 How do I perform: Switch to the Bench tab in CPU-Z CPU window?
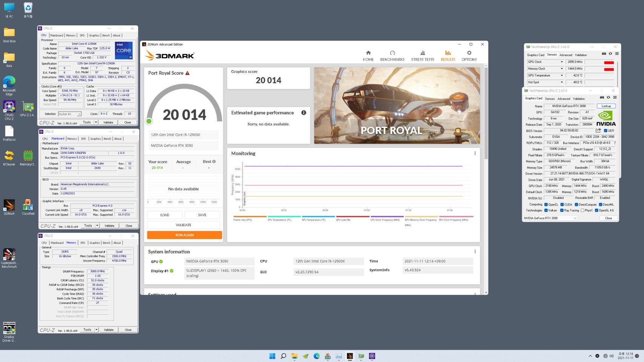pyautogui.click(x=106, y=35)
